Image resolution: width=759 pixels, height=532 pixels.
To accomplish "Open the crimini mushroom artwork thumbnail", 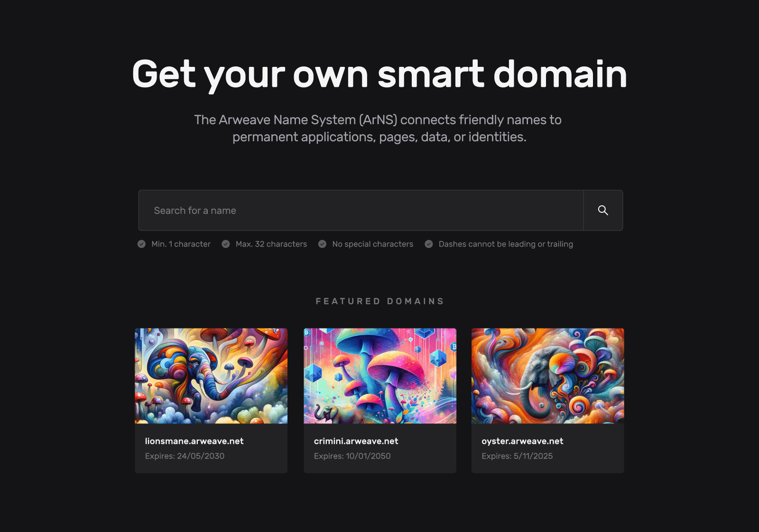I will 380,376.
